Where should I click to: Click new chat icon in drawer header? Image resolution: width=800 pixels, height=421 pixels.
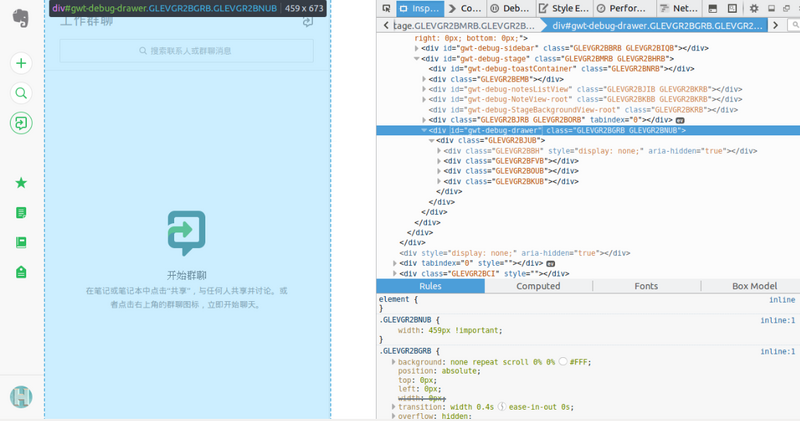pos(308,21)
